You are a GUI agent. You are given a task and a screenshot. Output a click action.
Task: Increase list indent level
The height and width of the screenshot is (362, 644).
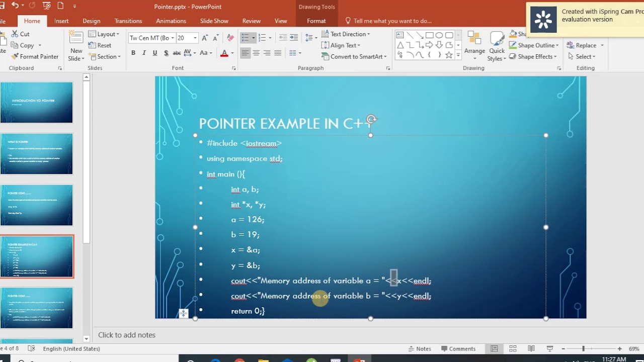point(294,38)
